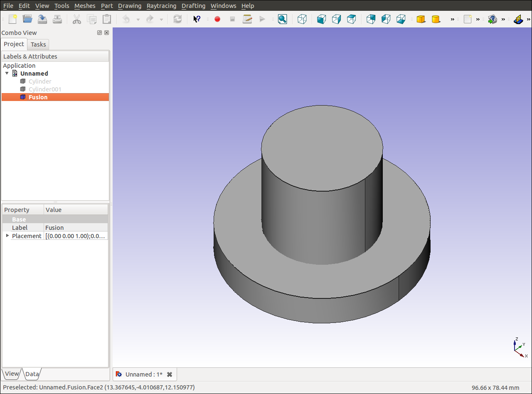Screen dimensions: 532x394
Task: Save the active document
Action: (x=42, y=19)
